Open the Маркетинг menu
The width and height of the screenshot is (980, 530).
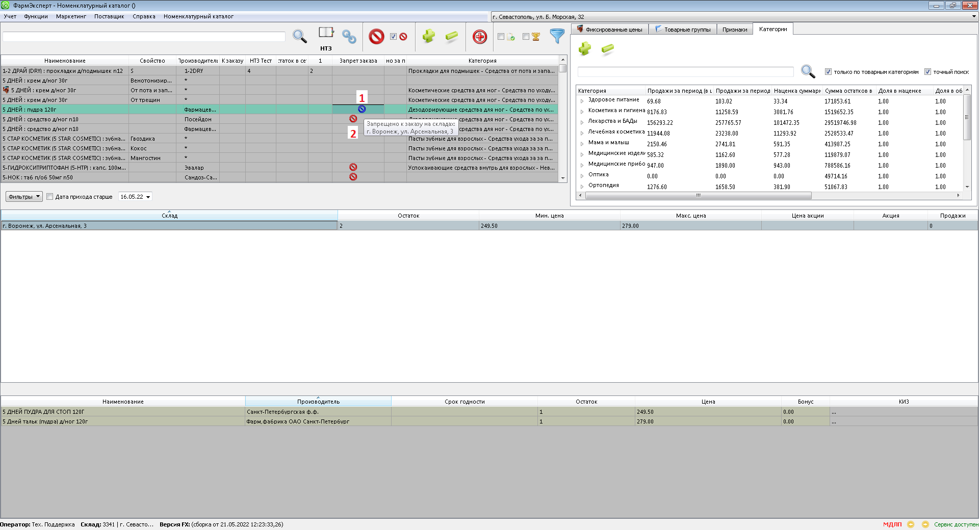tap(71, 16)
